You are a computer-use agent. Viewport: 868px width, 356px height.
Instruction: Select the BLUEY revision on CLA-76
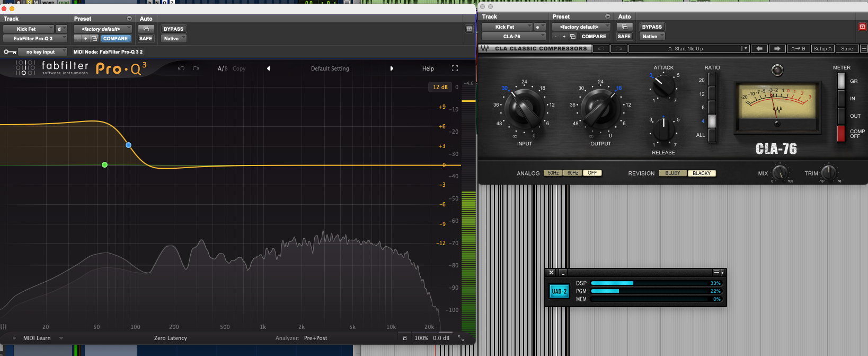pos(672,173)
